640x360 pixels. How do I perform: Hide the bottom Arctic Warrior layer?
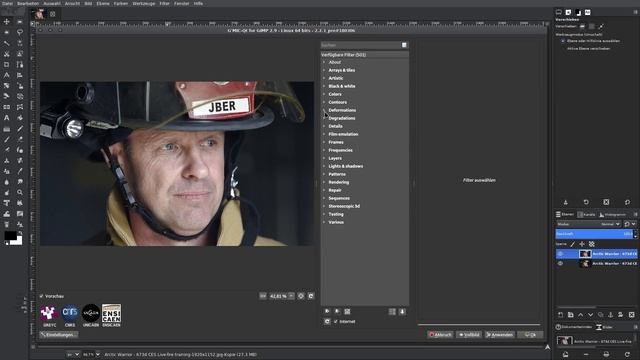(560, 264)
